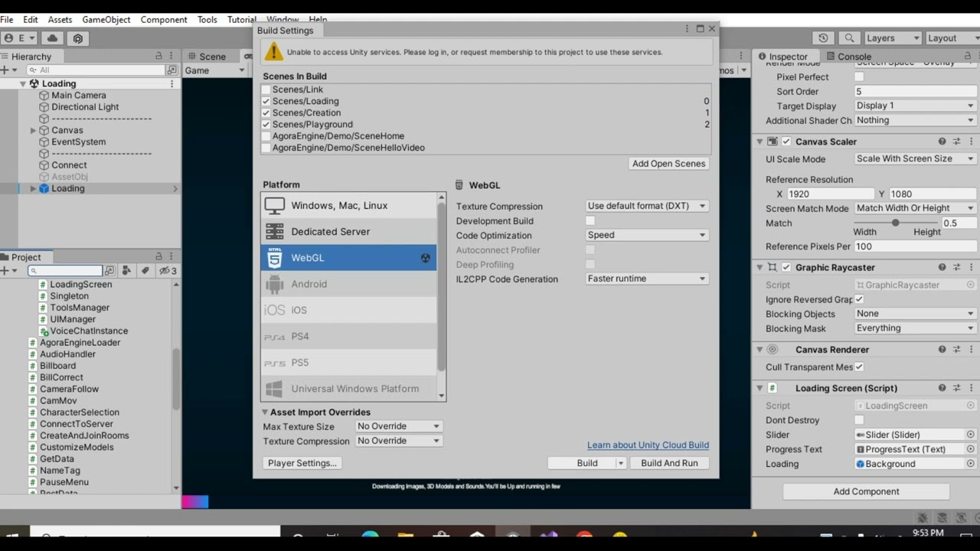
Task: Open IL2CPP Code Generation dropdown
Action: [x=647, y=279]
